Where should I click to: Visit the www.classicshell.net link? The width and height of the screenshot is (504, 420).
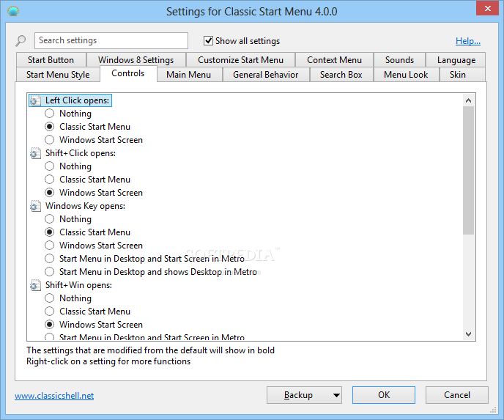tap(54, 396)
